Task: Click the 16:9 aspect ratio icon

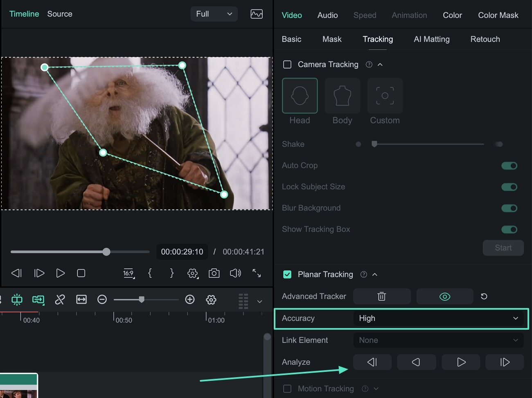Action: click(x=128, y=273)
